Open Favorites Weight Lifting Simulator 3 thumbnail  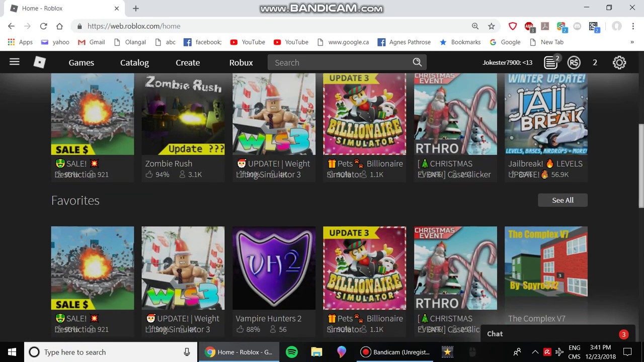[x=183, y=268]
